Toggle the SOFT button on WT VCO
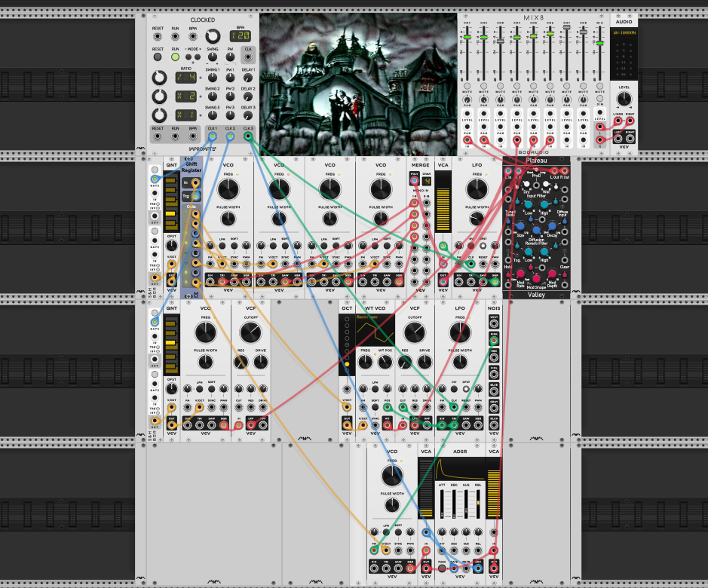This screenshot has height=588, width=708. (375, 407)
